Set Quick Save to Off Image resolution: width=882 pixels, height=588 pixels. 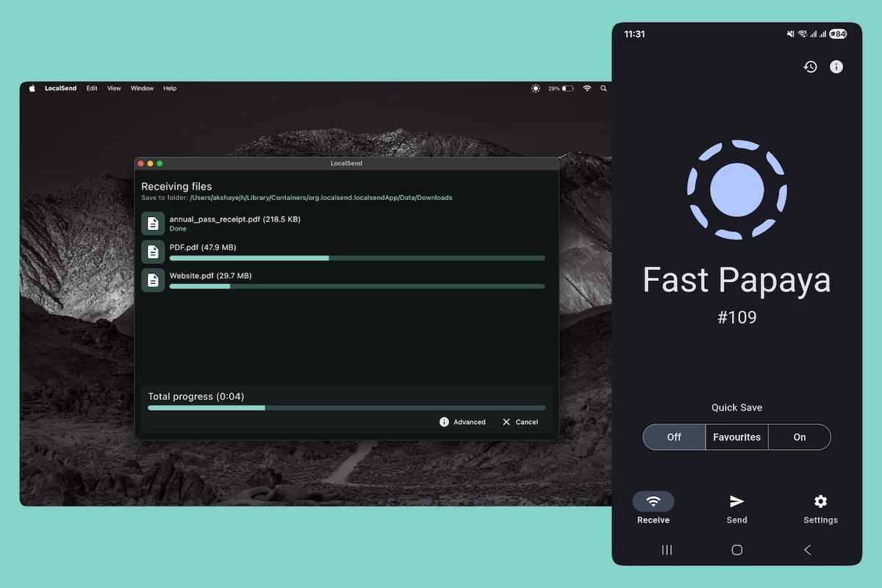(674, 437)
